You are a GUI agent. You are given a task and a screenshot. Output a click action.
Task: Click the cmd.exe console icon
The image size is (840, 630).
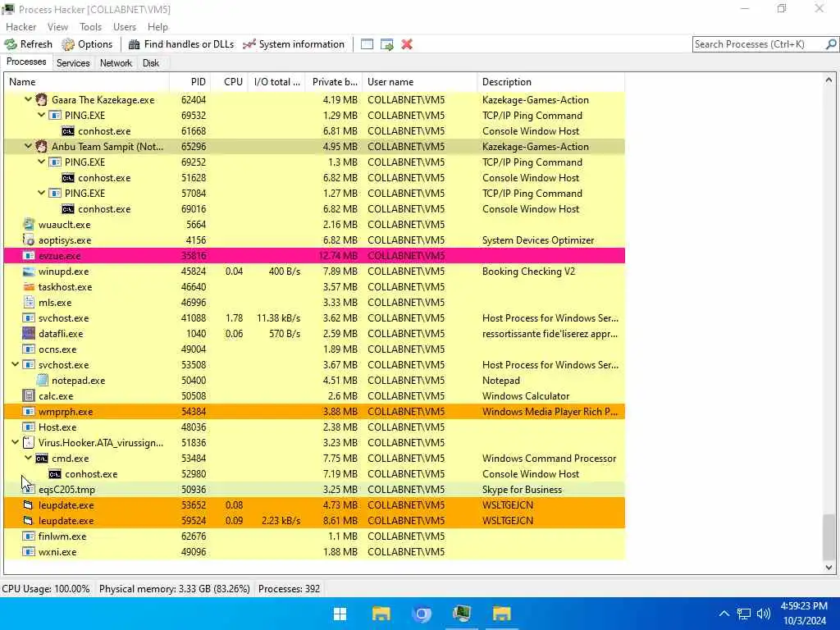coord(42,459)
